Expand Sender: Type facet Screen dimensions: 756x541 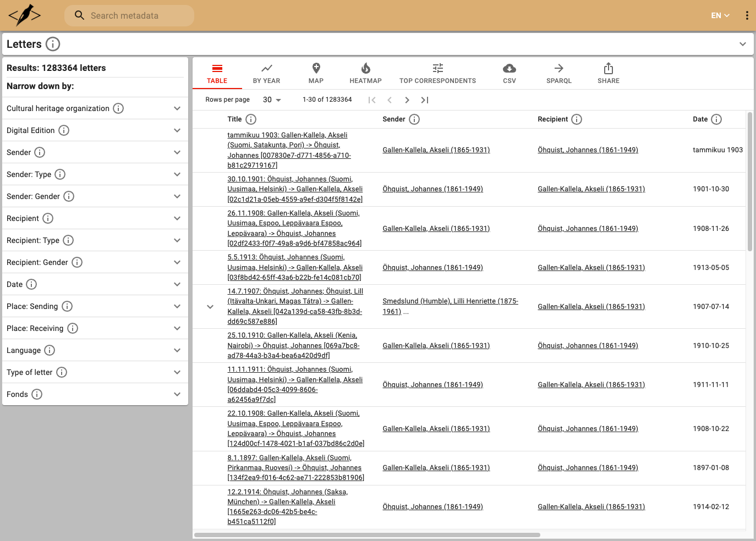pos(177,174)
